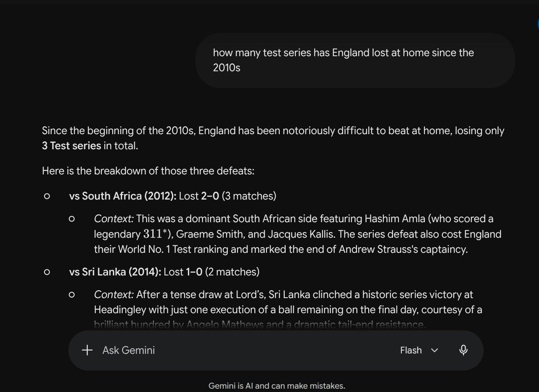Viewport: 539px width, 392px height.
Task: Open the Flash model selector
Action: (419, 350)
